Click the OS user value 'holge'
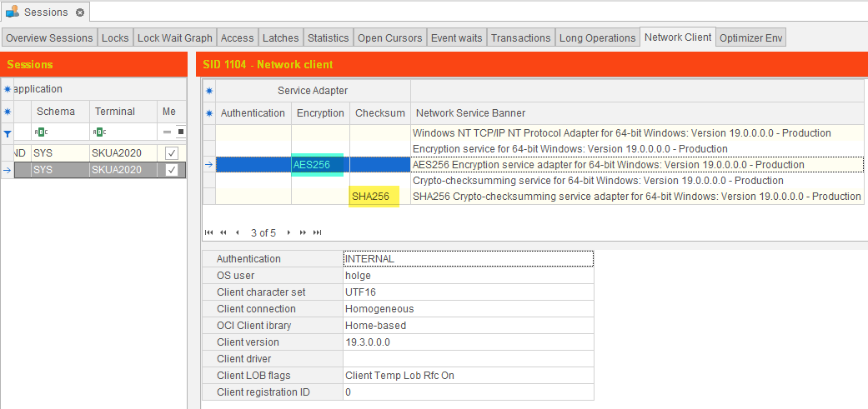 click(469, 275)
